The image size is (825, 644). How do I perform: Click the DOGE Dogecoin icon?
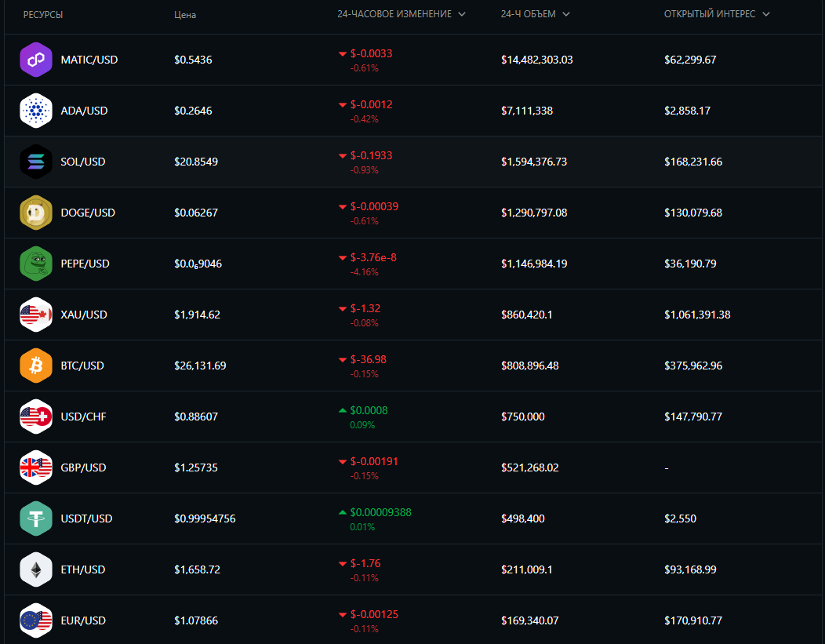tap(35, 213)
